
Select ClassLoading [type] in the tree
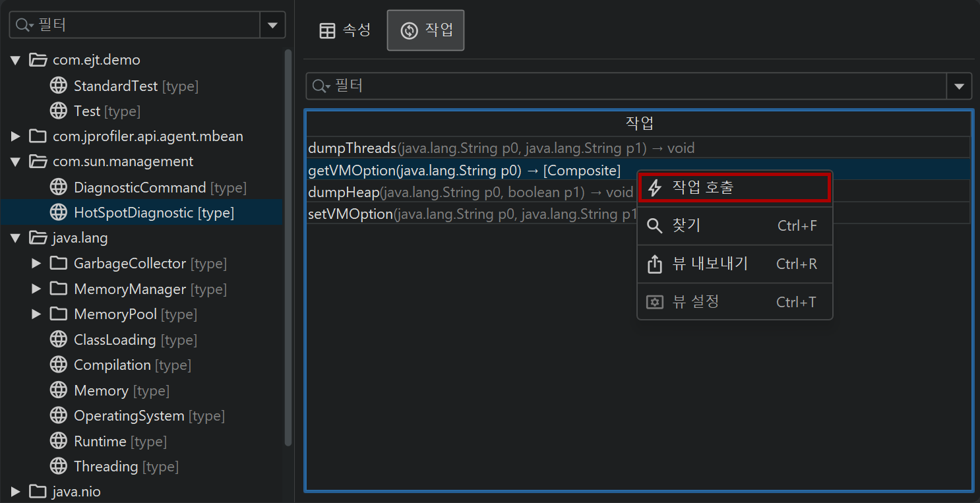tap(135, 340)
